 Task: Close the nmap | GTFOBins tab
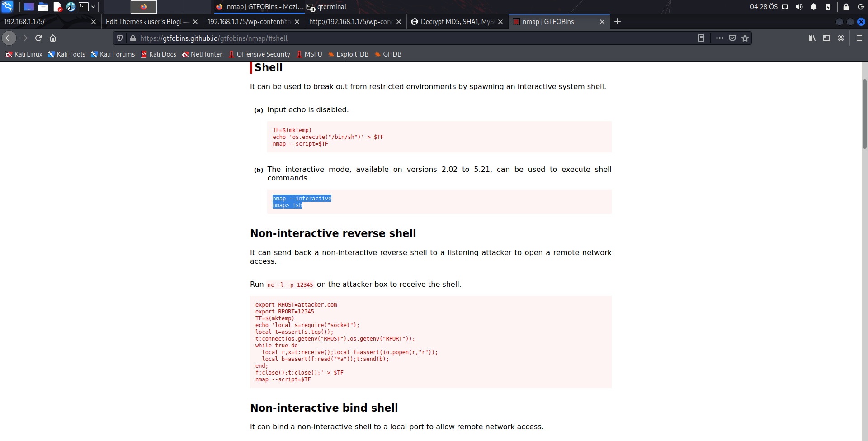click(x=602, y=22)
